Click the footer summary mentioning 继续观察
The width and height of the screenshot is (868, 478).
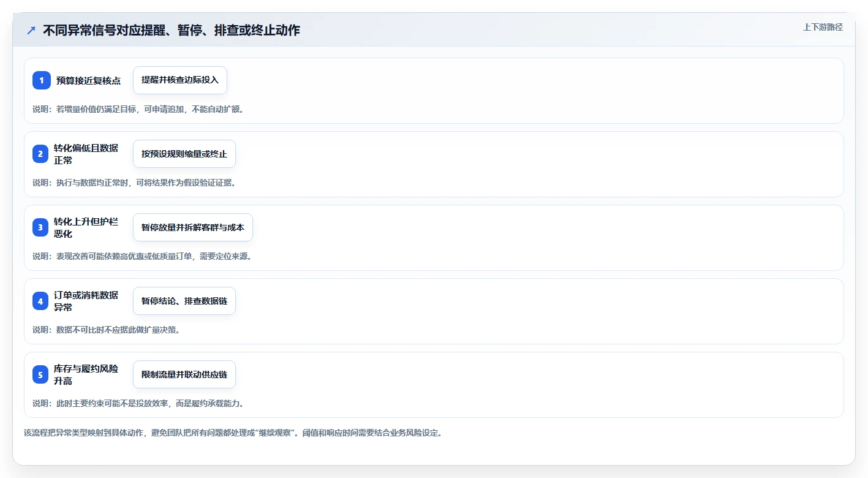pyautogui.click(x=233, y=433)
